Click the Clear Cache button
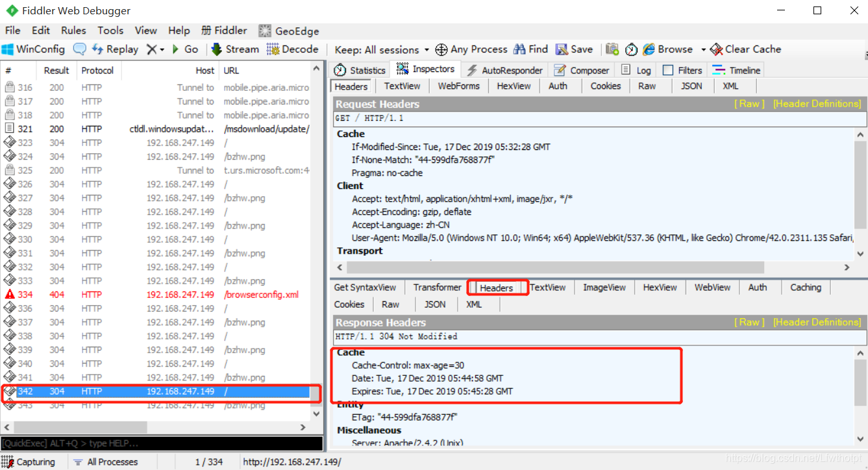868x470 pixels. click(x=745, y=49)
